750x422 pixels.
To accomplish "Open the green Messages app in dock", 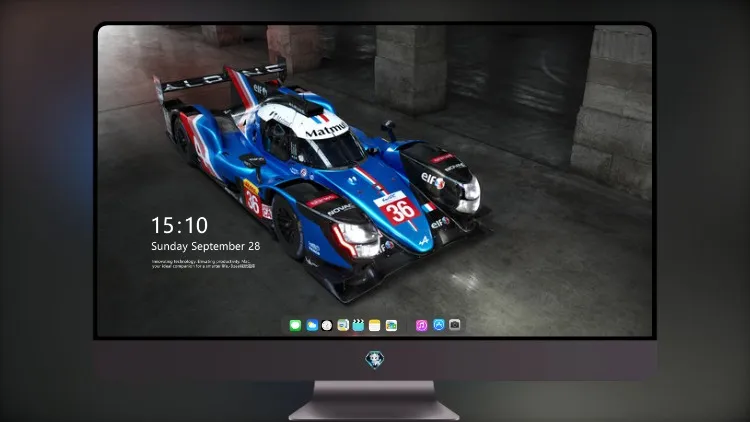I will (295, 325).
